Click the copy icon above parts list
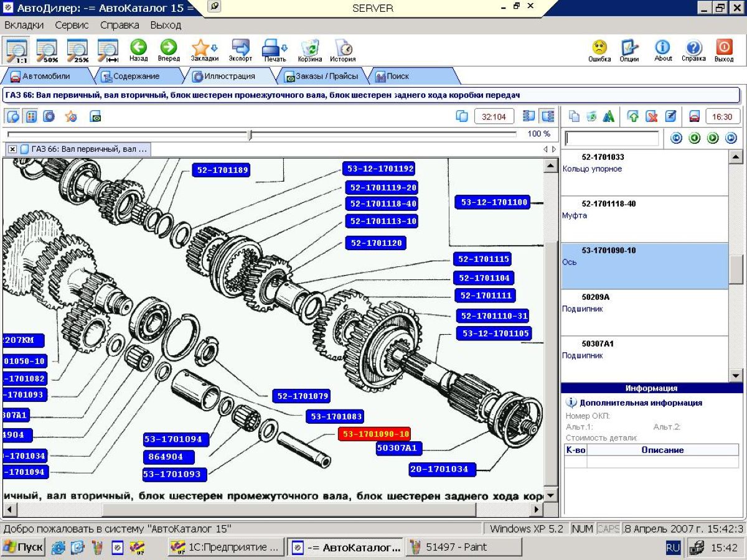This screenshot has width=747, height=560. click(575, 116)
